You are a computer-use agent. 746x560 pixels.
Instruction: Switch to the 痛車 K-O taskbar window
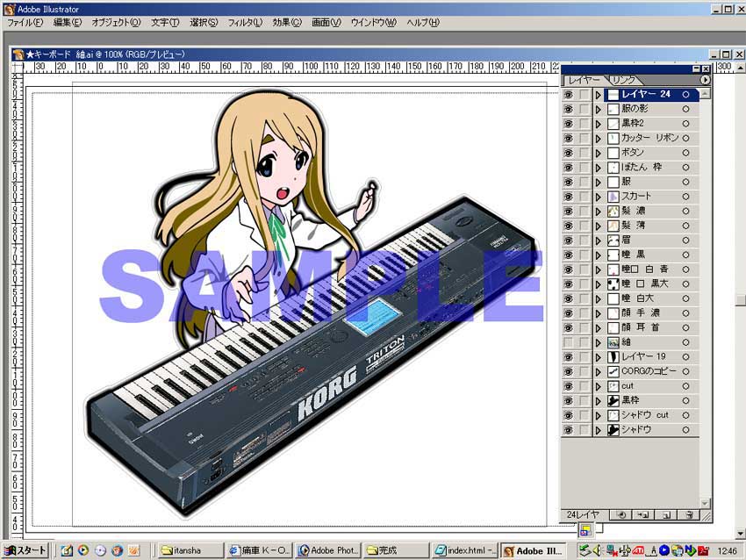point(259,550)
